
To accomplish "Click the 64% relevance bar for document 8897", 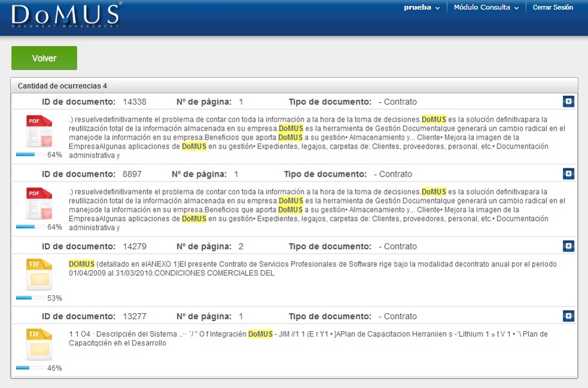I will (31, 227).
